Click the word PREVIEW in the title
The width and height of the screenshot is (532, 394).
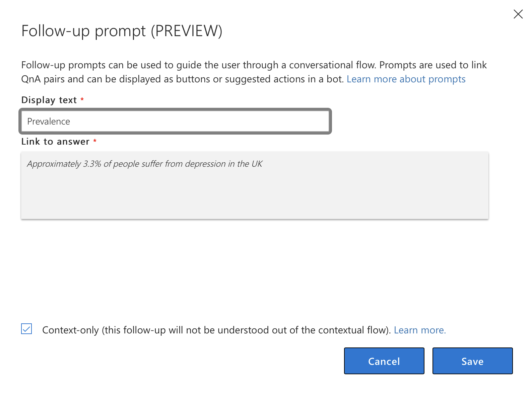point(186,31)
